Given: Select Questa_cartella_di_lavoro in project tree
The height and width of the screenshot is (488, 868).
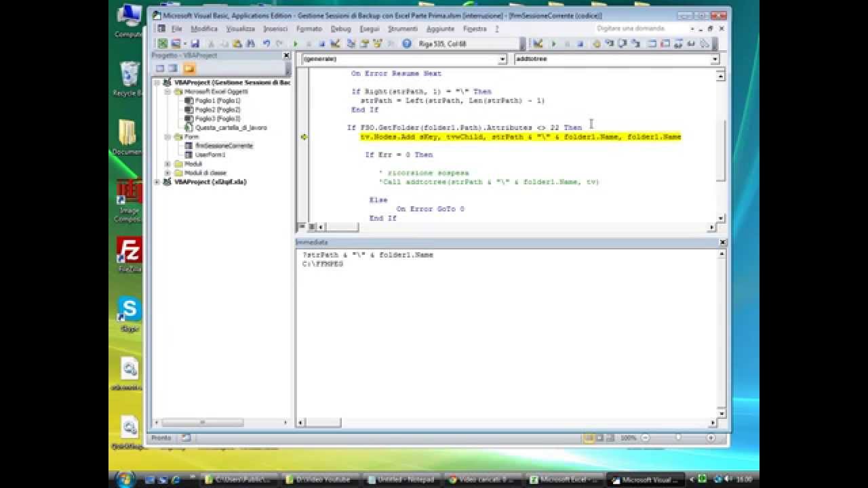Looking at the screenshot, I should pos(231,127).
